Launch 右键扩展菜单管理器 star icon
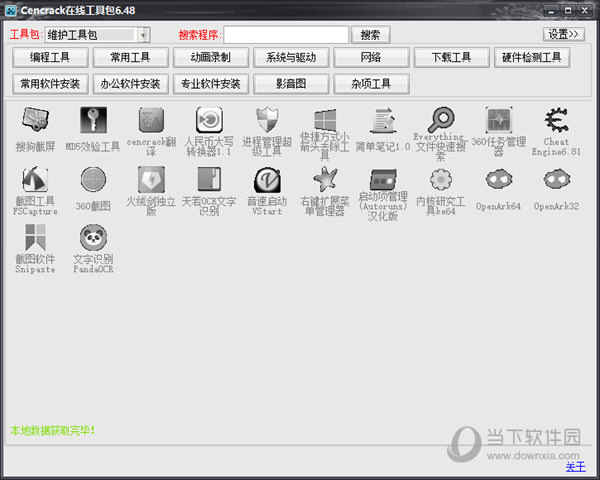This screenshot has width=600, height=480. [325, 179]
